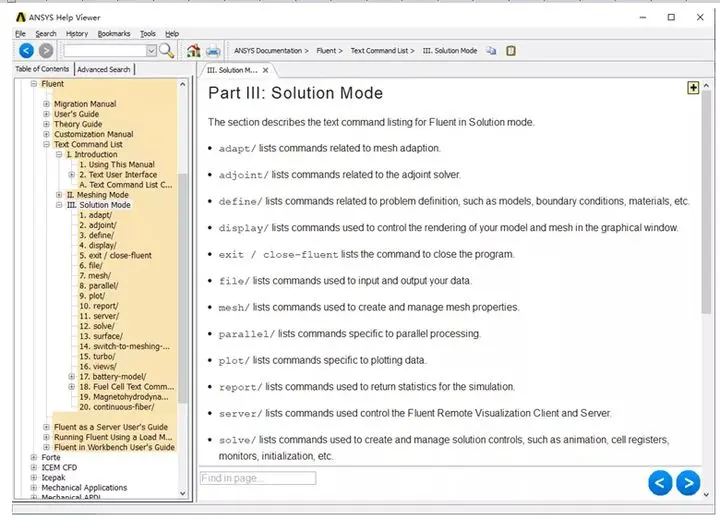Viewport: 720px width, 520px height.
Task: Select Fluent in Workbench User's Guide
Action: 114,447
